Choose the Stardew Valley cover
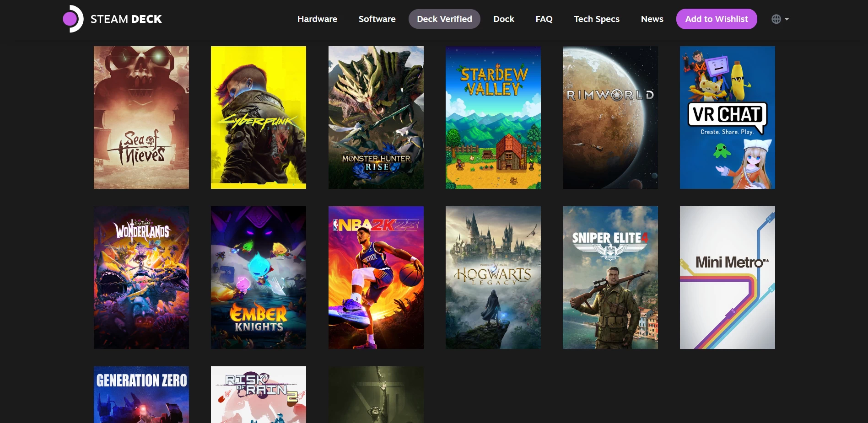The width and height of the screenshot is (868, 423). pos(493,118)
